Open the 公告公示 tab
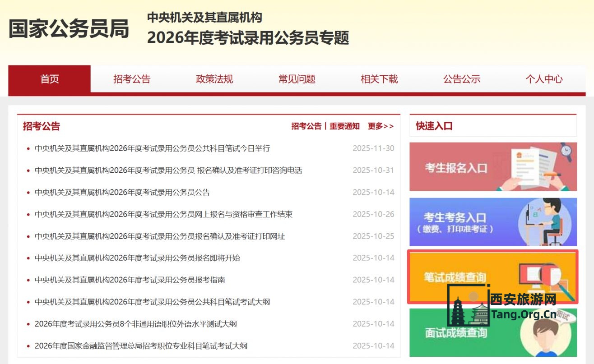 click(x=462, y=79)
